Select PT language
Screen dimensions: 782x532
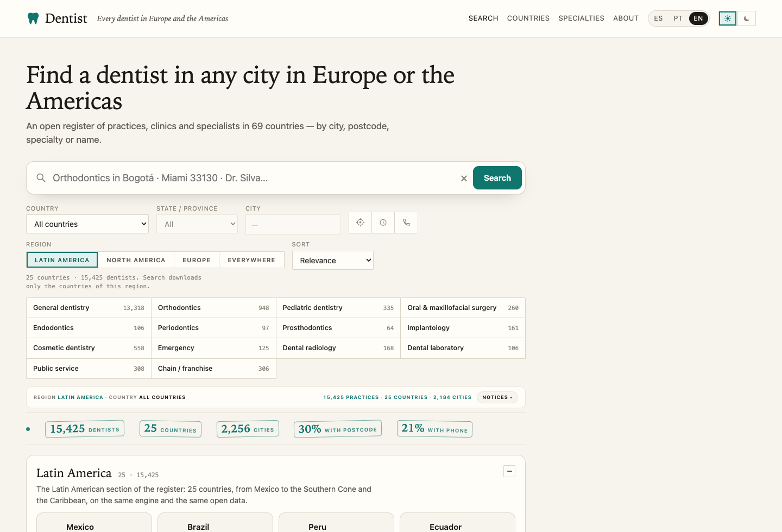(x=678, y=18)
